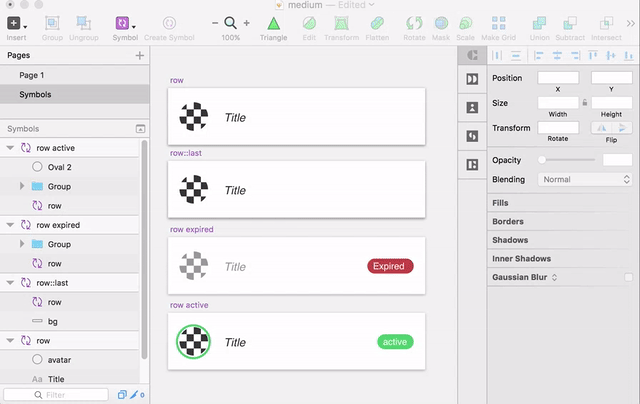Align layers to left edge
640x404 pixels.
(539, 55)
